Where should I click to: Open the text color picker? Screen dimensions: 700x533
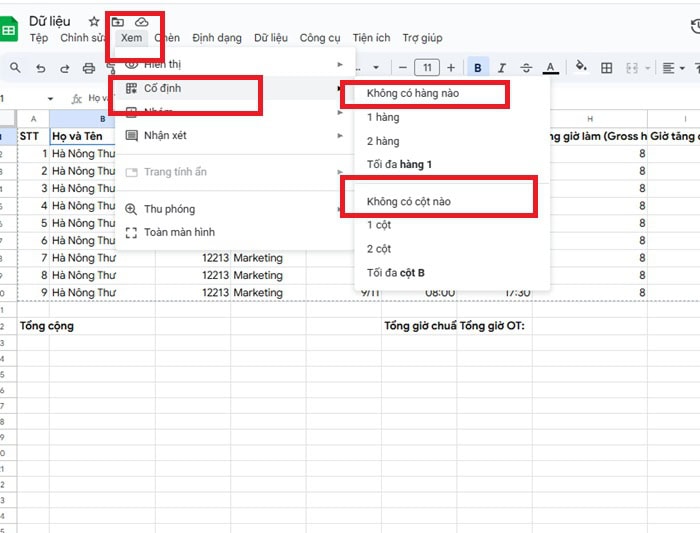coord(550,68)
